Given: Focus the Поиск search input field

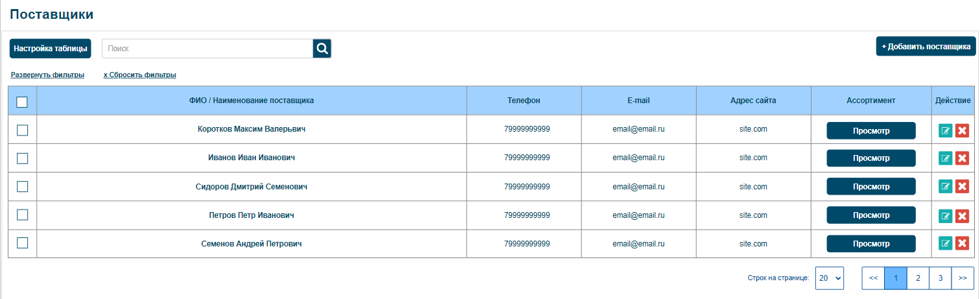Looking at the screenshot, I should pyautogui.click(x=207, y=49).
